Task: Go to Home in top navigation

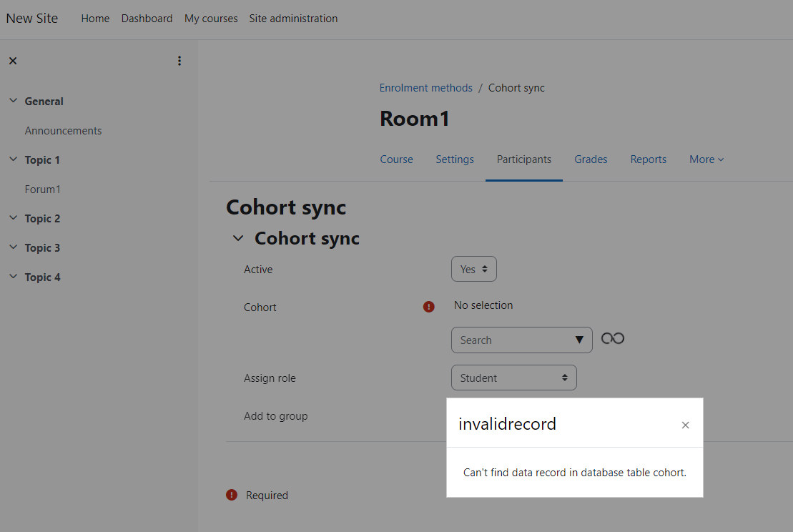Action: click(x=95, y=19)
